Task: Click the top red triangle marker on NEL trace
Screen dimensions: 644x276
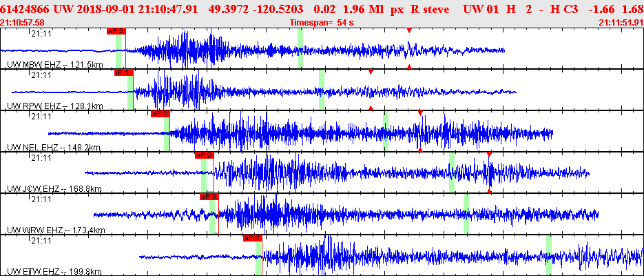Action: coord(419,113)
